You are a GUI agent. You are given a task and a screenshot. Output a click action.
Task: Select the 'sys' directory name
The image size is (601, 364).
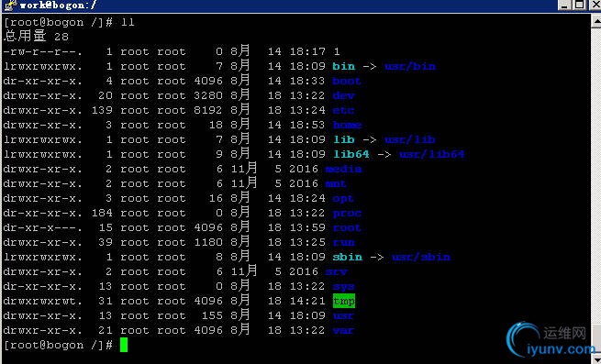tap(343, 286)
